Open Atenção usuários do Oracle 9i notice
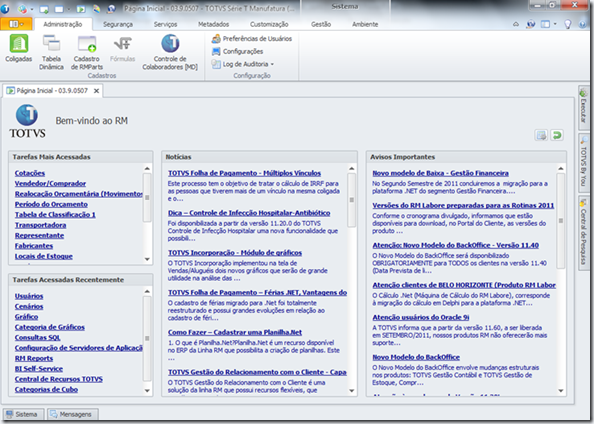This screenshot has width=594, height=424. pyautogui.click(x=420, y=317)
